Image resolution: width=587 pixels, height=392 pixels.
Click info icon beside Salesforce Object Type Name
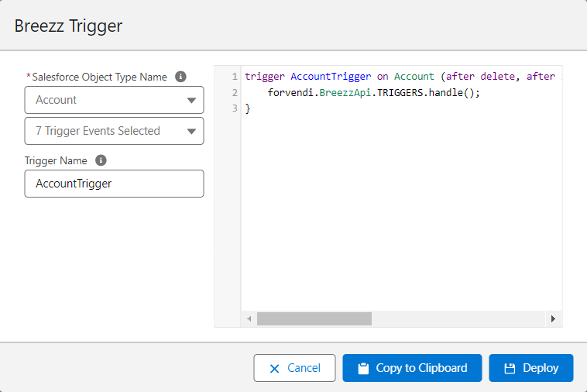click(180, 77)
